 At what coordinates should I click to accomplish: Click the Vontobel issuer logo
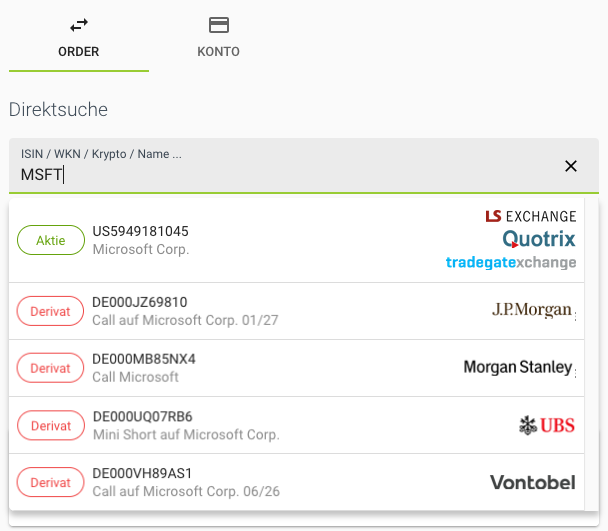(x=532, y=482)
